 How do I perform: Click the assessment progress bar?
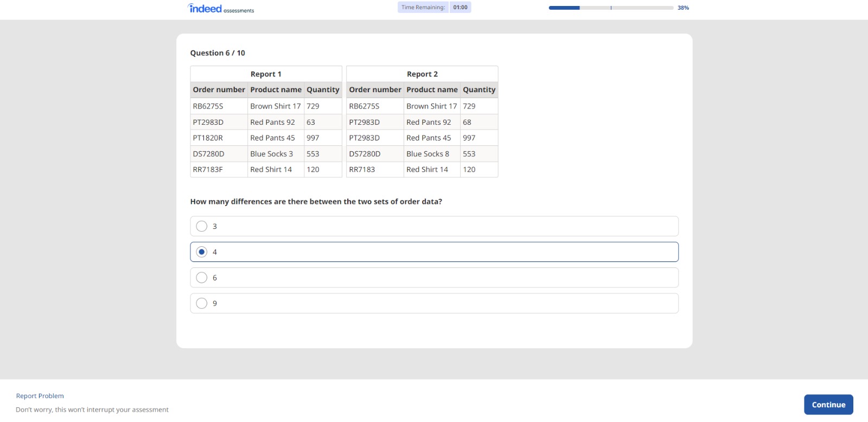point(611,8)
